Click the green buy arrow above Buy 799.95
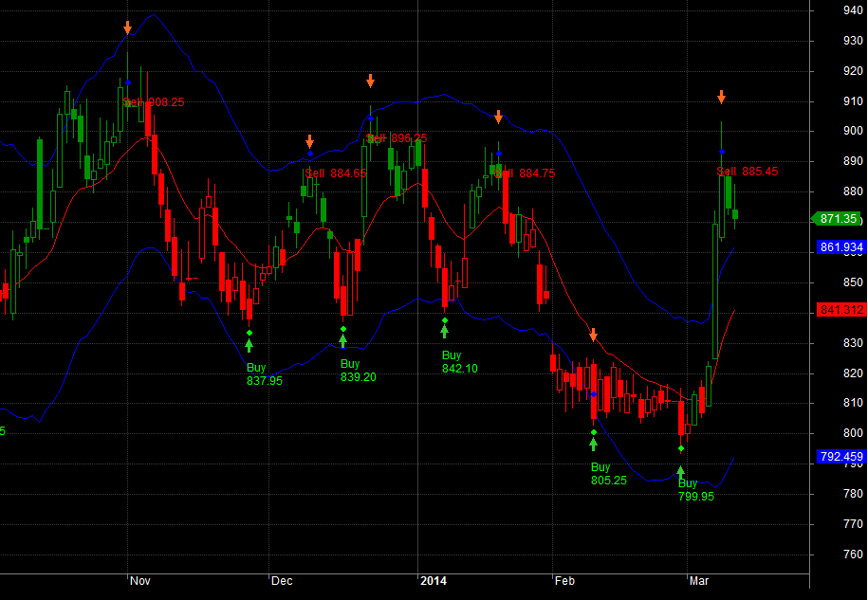The image size is (868, 600). [681, 472]
